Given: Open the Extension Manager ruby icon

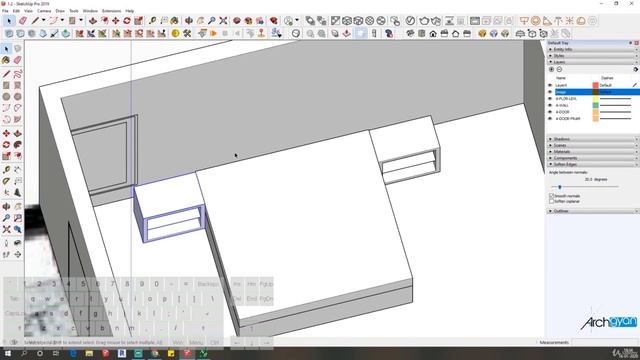Looking at the screenshot, I should pos(274,20).
